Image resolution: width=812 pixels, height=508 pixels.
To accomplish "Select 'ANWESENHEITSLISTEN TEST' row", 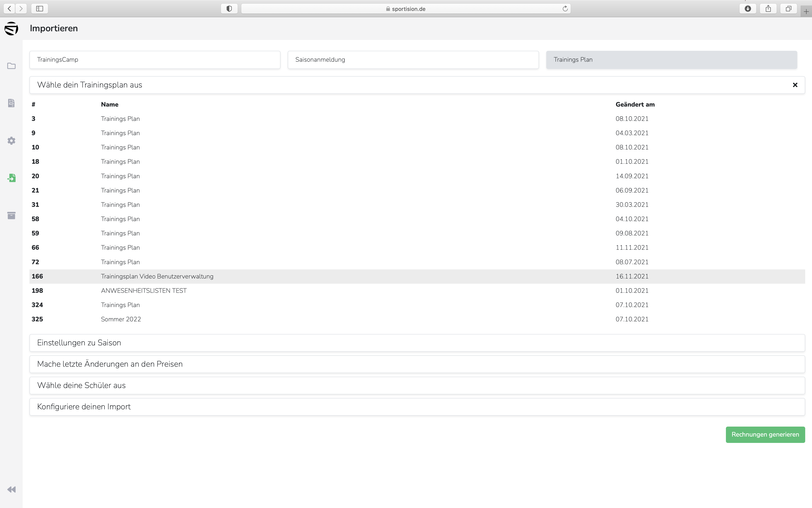I will coord(417,291).
